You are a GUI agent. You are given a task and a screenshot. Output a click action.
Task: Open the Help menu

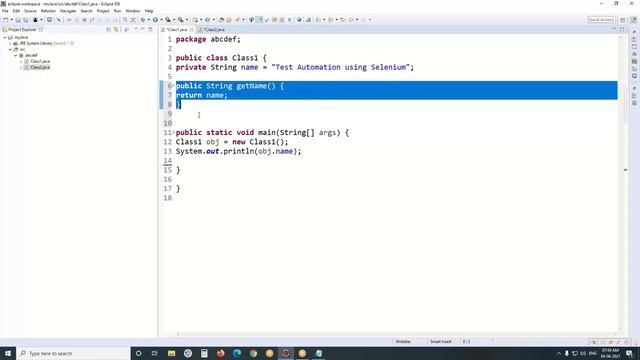(149, 11)
